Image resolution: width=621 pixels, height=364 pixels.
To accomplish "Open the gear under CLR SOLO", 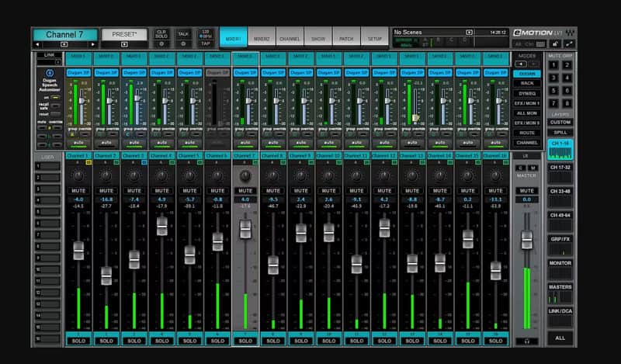I will click(161, 44).
